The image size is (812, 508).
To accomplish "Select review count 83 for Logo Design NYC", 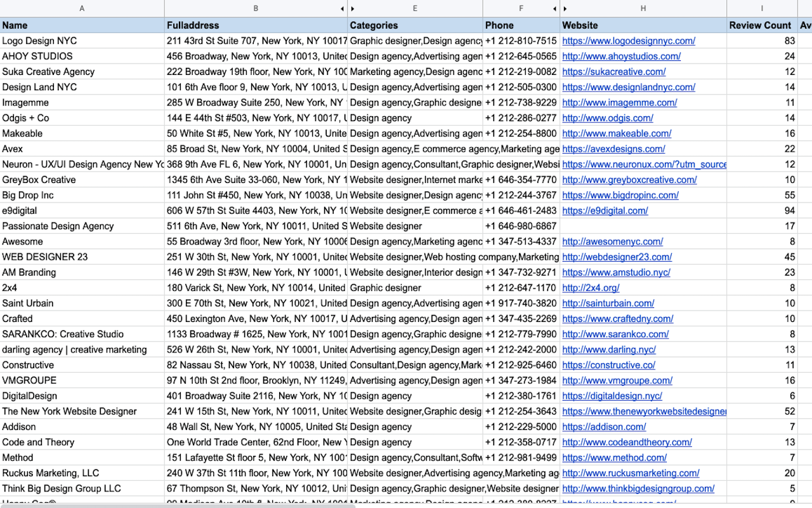I will pos(762,41).
